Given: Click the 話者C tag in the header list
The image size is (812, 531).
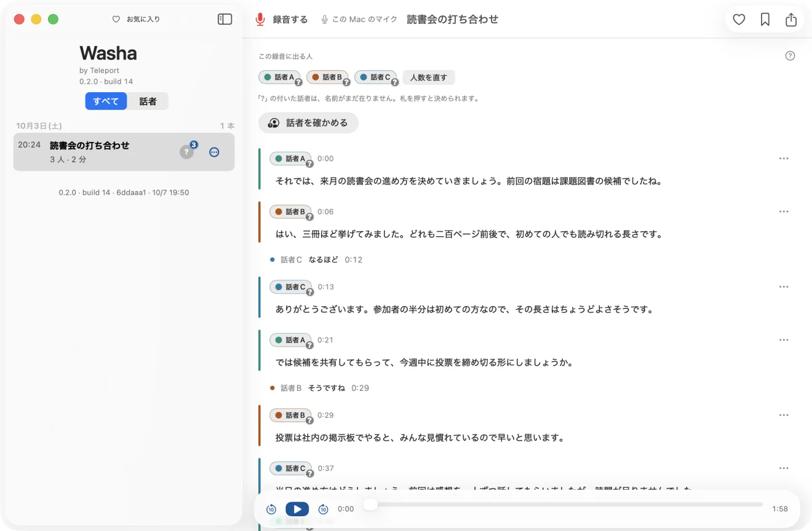Looking at the screenshot, I should pos(376,77).
